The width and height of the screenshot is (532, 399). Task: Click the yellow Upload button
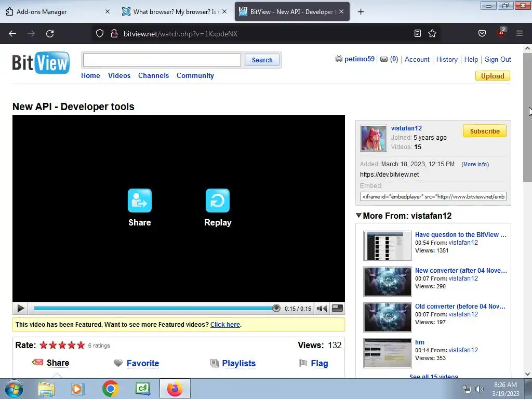[493, 76]
